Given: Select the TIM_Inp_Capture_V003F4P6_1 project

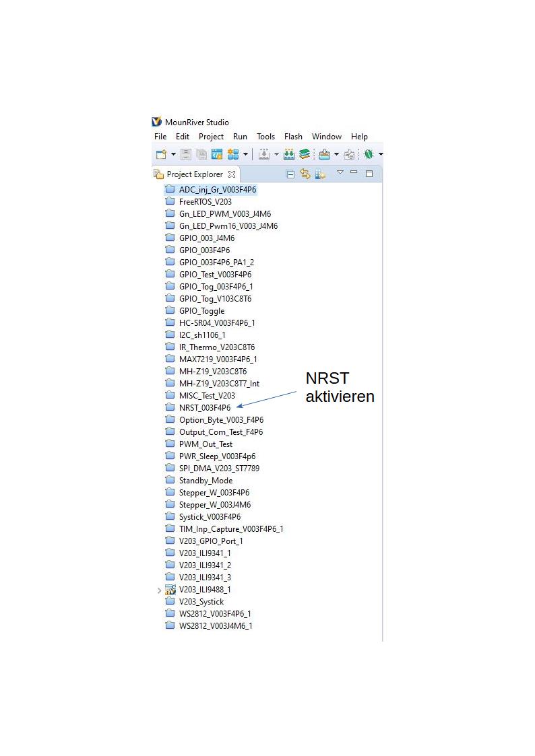Looking at the screenshot, I should 231,529.
